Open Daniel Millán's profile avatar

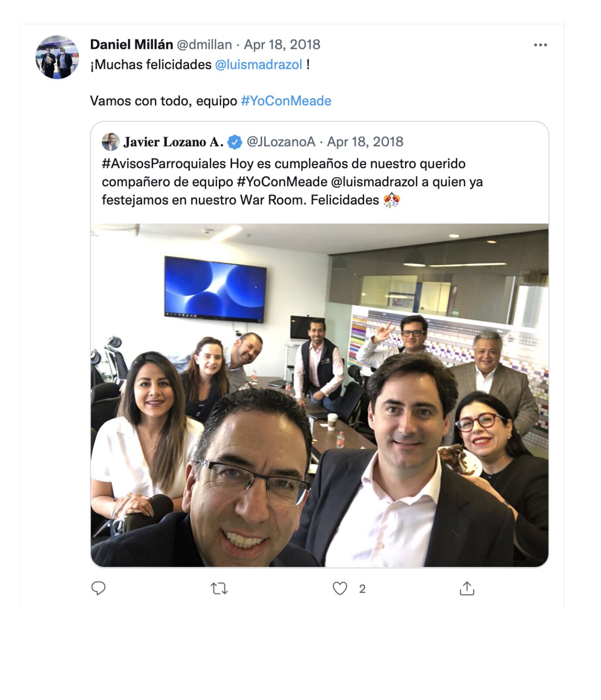coord(57,57)
